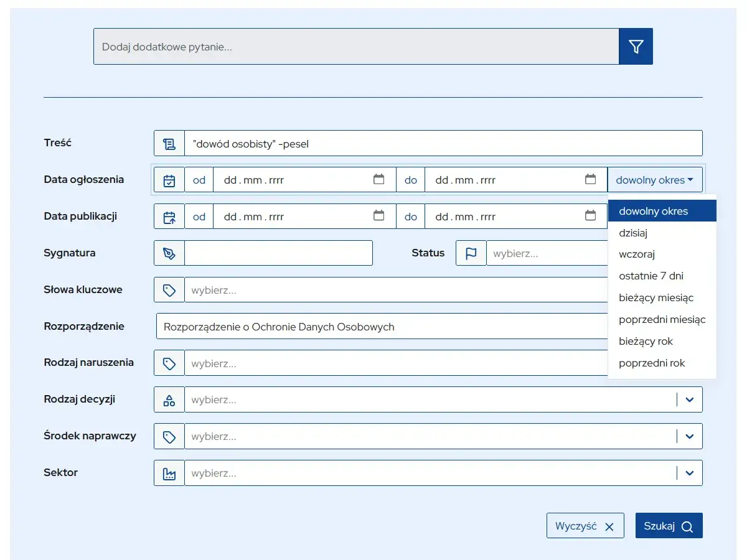The image size is (747, 560).
Task: Open the Status select field
Action: 547,253
